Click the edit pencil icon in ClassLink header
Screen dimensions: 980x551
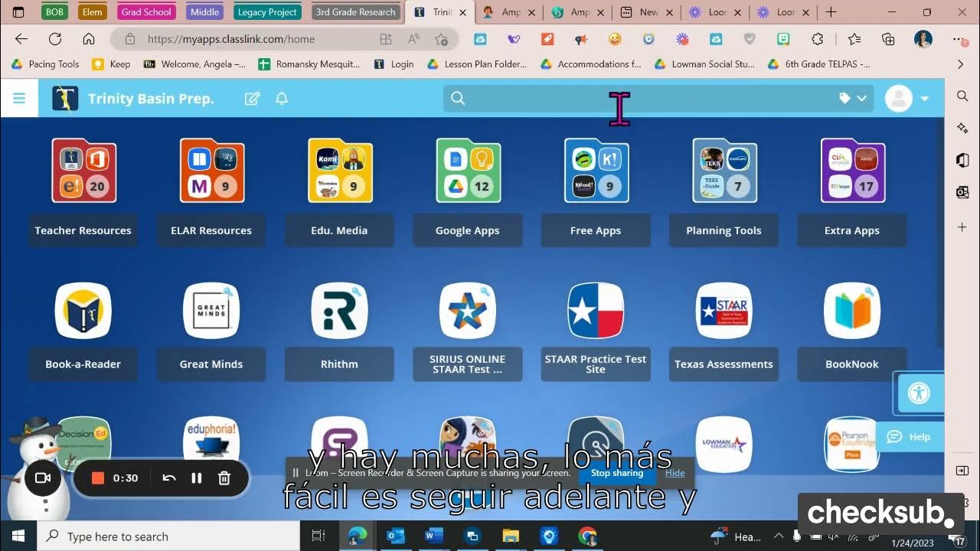[252, 98]
